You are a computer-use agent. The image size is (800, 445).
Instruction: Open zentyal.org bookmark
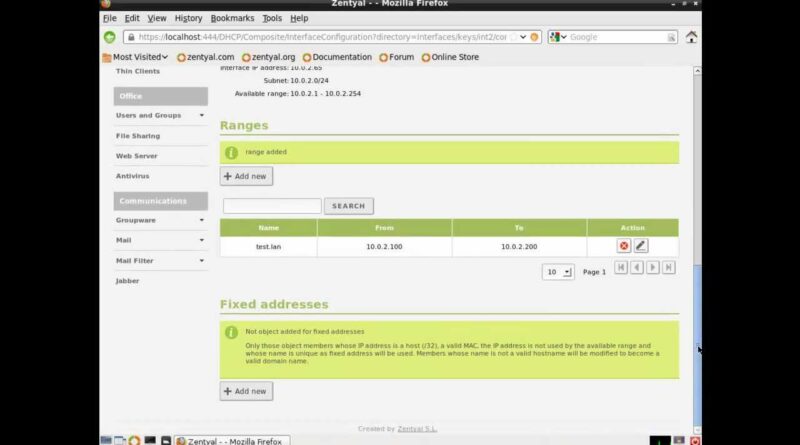(x=268, y=57)
